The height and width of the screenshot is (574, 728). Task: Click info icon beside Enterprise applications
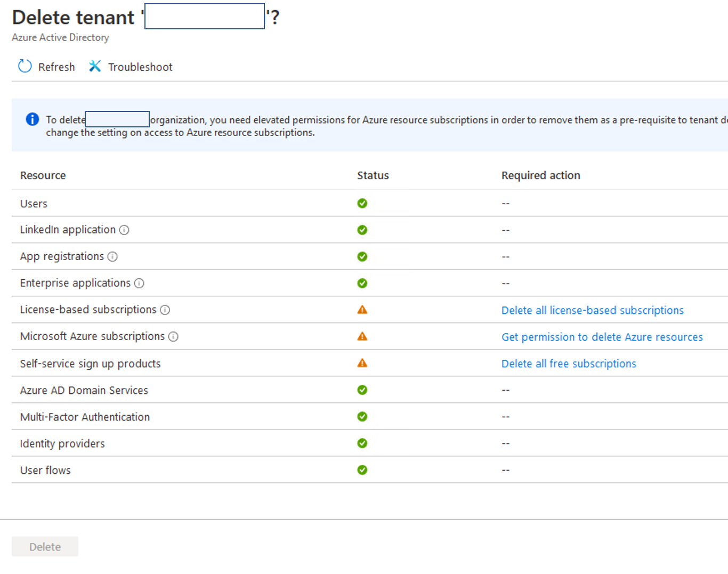point(139,283)
